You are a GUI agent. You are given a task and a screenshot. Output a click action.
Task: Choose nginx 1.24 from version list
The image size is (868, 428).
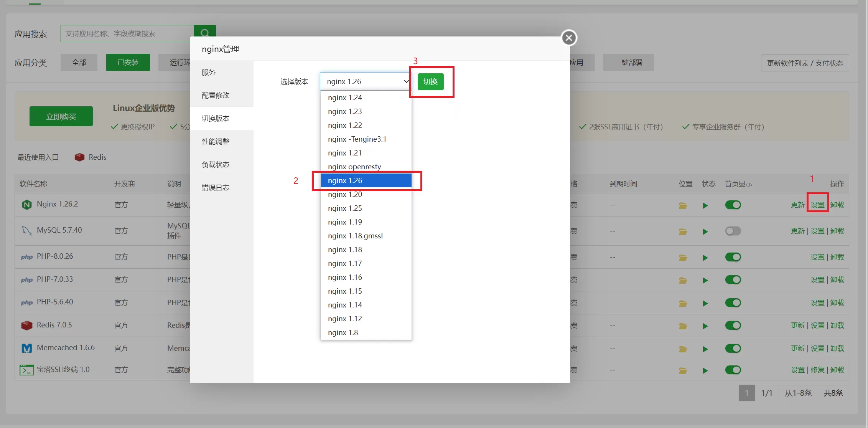point(366,97)
